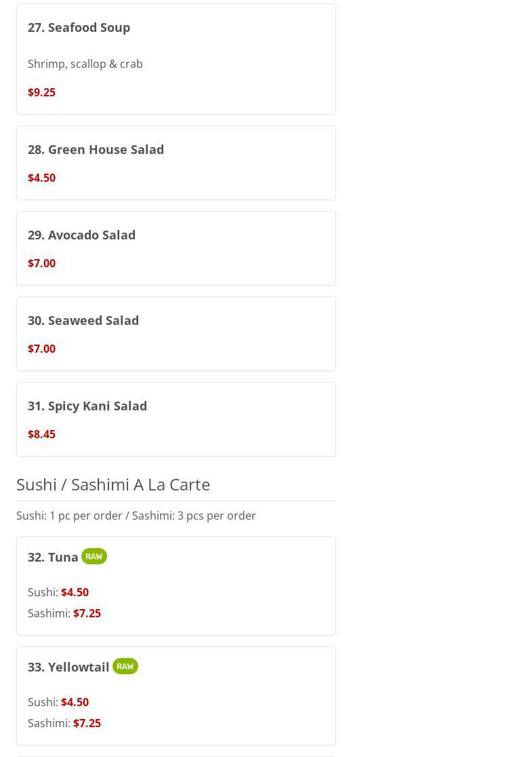Click Green House Salad's $4.50 price

point(41,178)
